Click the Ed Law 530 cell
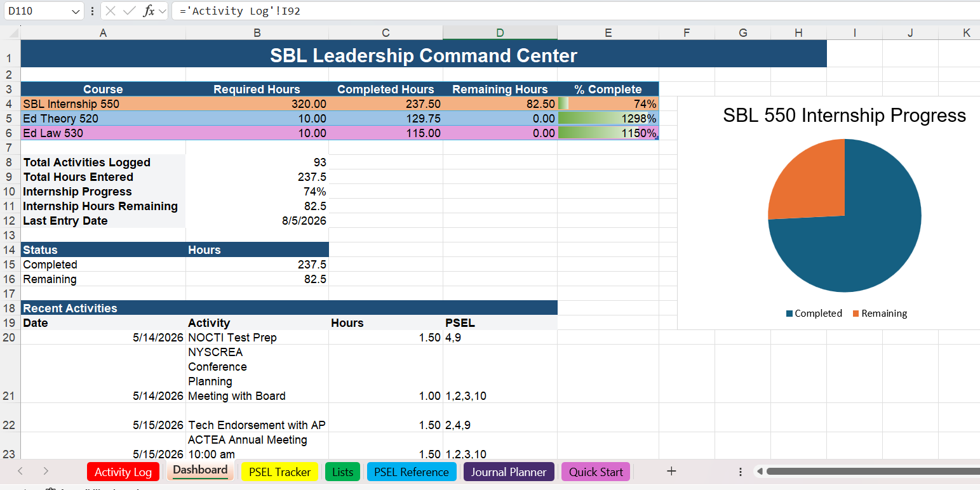This screenshot has height=490, width=980. [x=104, y=133]
